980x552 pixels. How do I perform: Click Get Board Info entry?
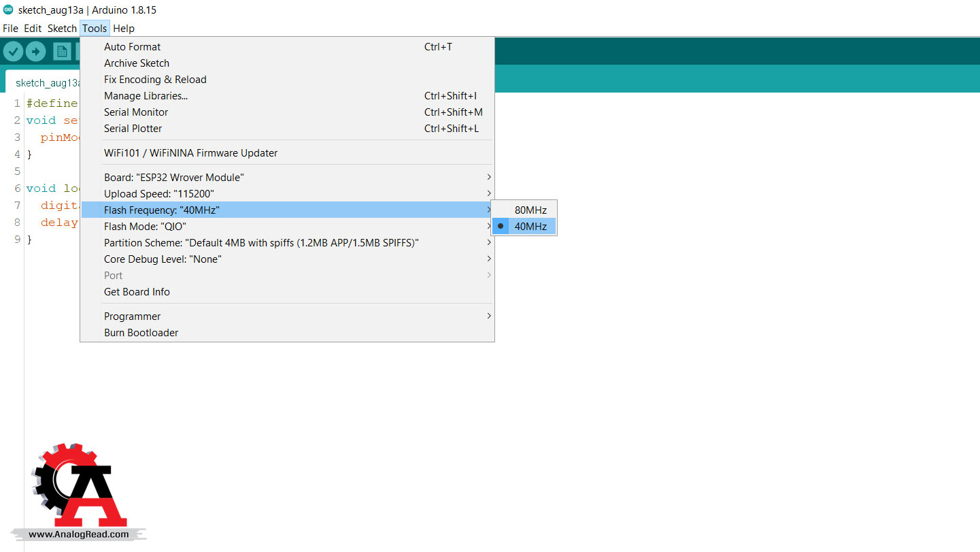(287, 292)
